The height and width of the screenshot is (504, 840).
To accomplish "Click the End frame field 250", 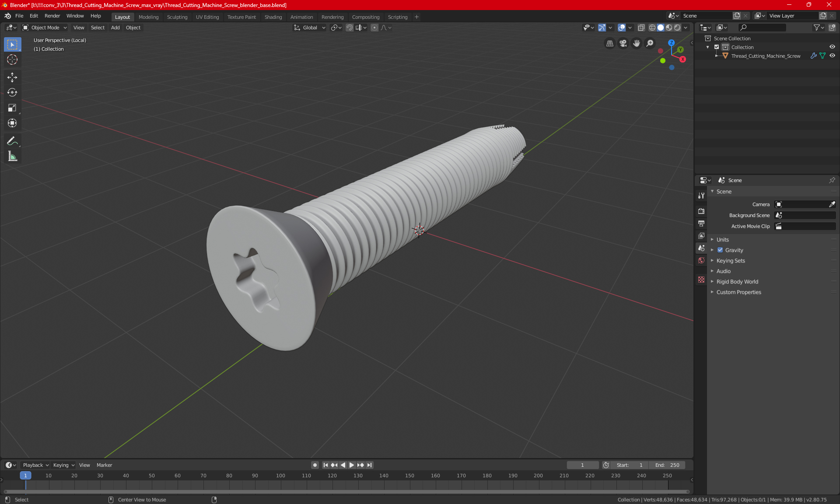I will tap(667, 465).
